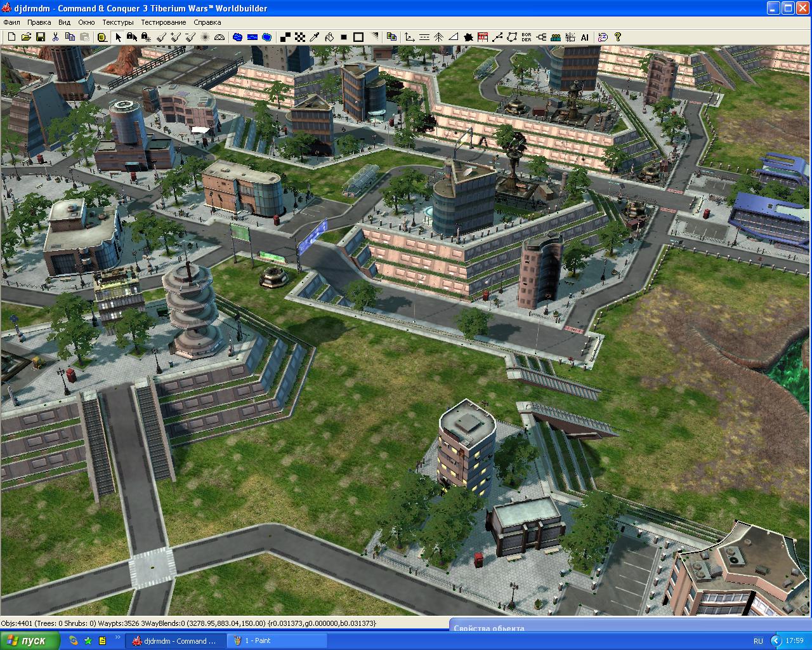
Task: Select the polygon area trigger tool
Action: (x=512, y=37)
